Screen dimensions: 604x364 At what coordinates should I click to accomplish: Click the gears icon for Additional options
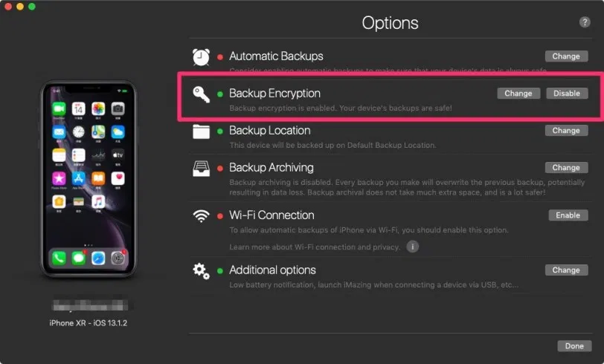point(201,271)
